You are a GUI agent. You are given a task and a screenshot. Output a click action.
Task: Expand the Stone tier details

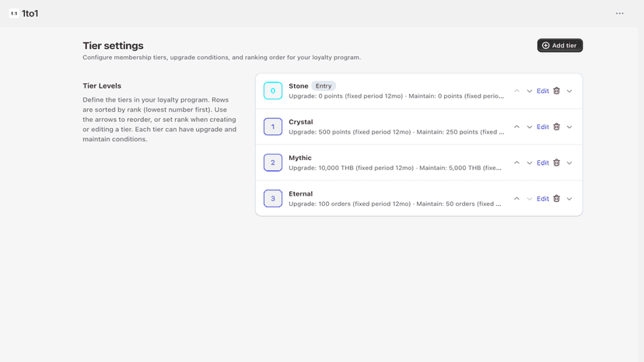coord(569,91)
